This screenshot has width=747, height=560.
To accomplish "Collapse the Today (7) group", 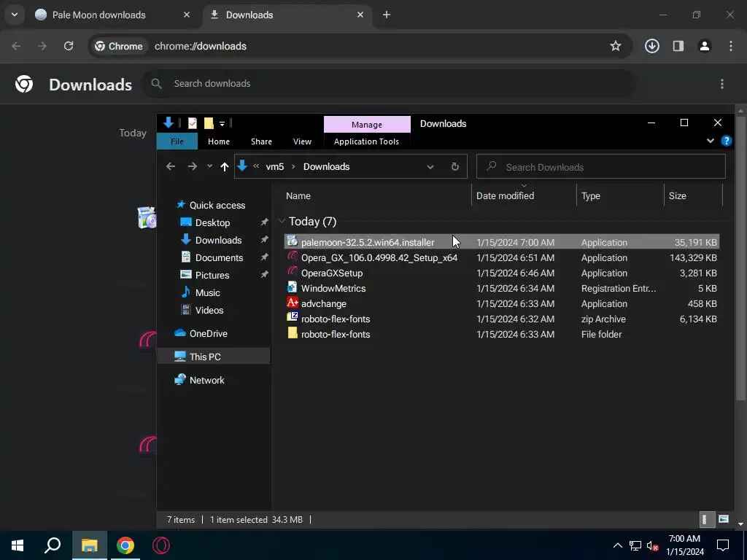I will 282,221.
